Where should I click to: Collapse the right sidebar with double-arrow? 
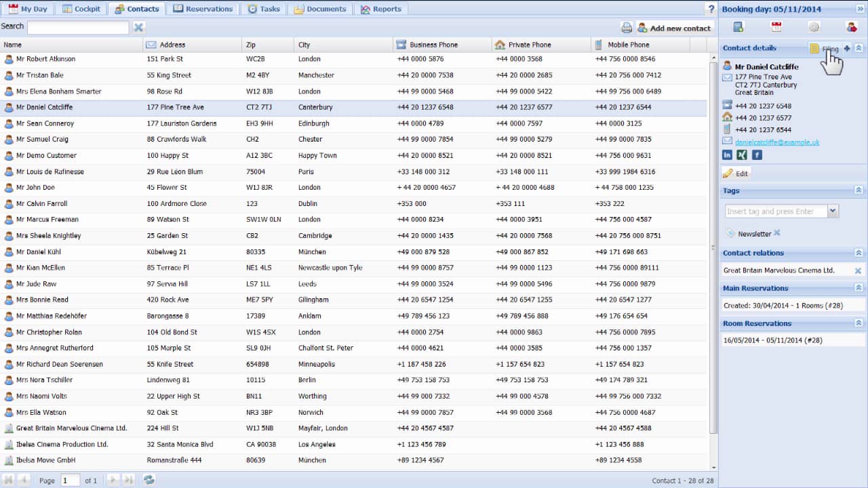click(x=861, y=9)
